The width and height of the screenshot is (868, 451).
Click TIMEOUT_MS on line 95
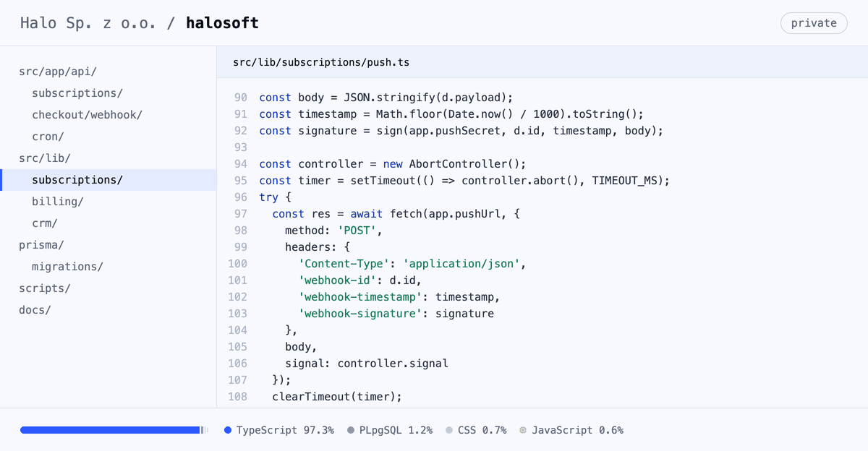(x=624, y=181)
